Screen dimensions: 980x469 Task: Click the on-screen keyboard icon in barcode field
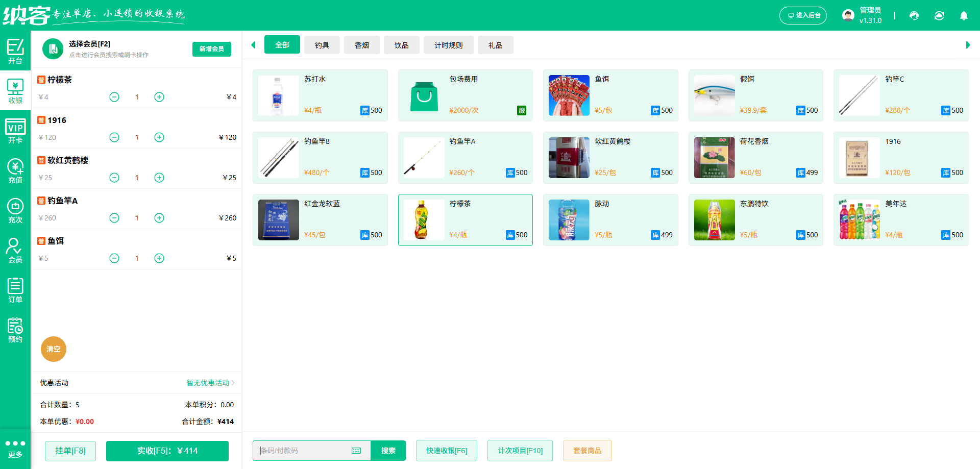(x=356, y=451)
